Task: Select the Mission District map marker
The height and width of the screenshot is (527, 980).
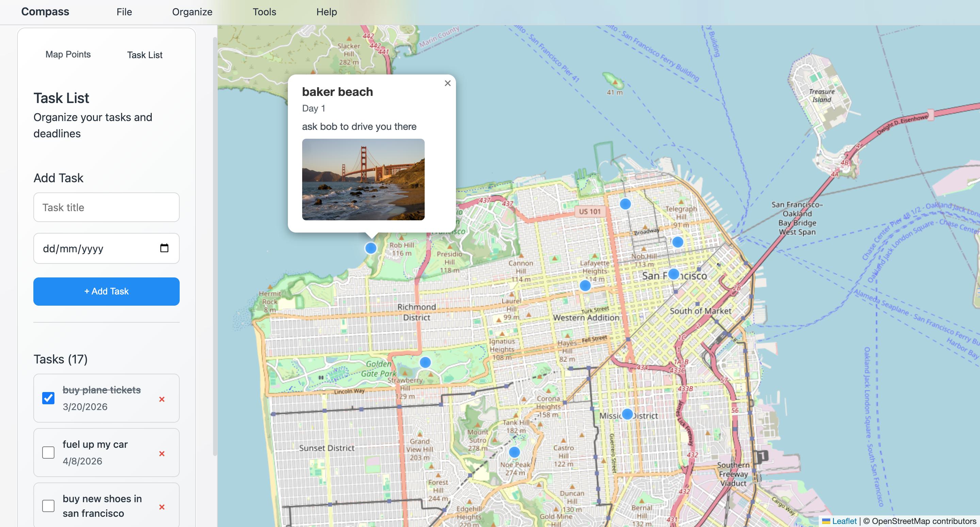Action: (x=627, y=414)
